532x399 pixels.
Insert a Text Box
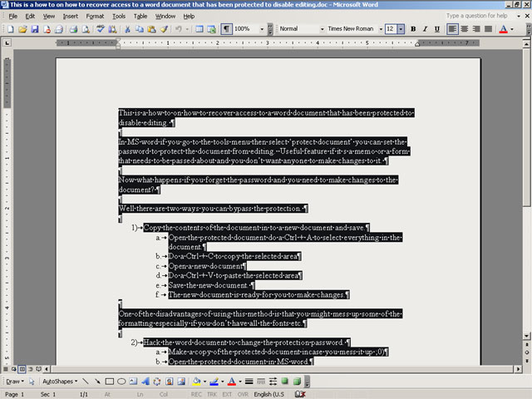click(133, 382)
